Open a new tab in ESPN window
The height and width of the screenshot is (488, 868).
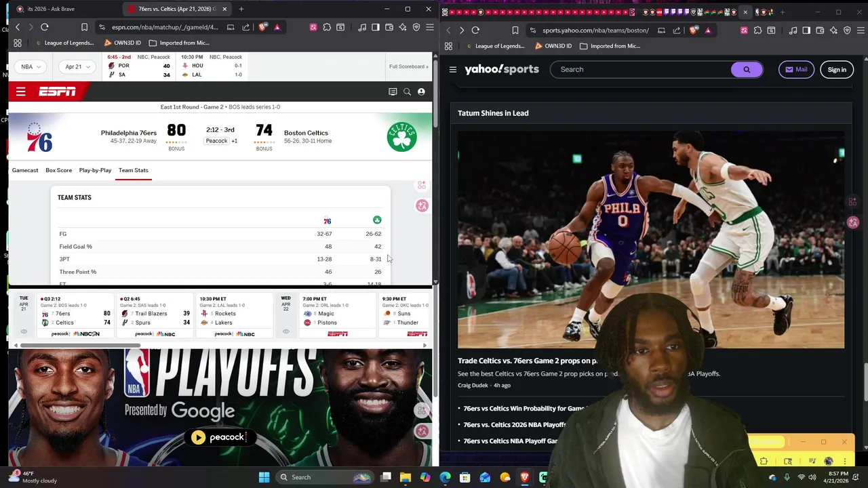(241, 9)
